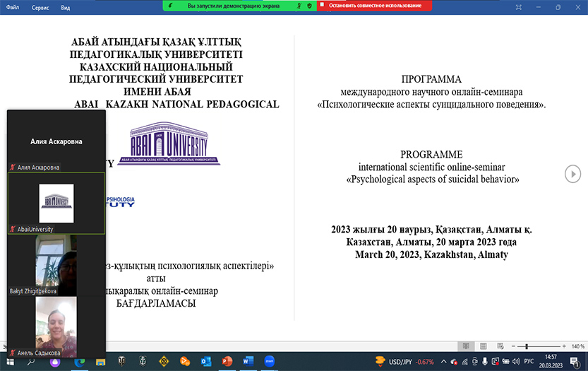Image resolution: width=588 pixels, height=371 pixels.
Task: Open Microsoft Edge from the taskbar
Action: 78,361
